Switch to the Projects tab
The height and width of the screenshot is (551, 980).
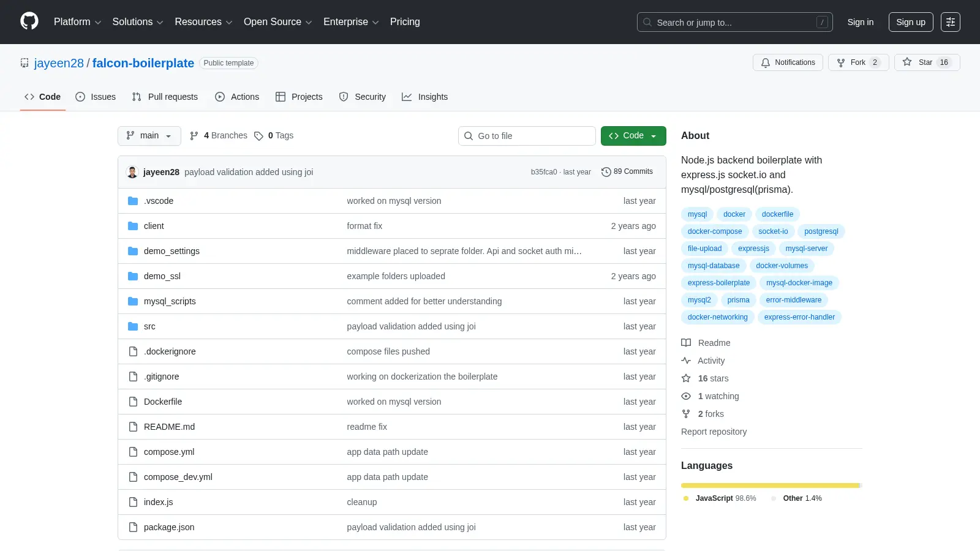(299, 97)
